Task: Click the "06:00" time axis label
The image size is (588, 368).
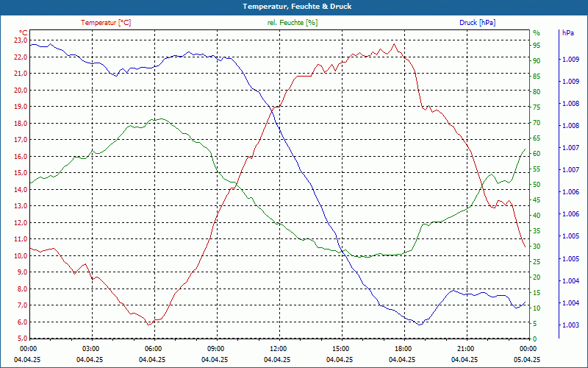Action: pos(154,349)
